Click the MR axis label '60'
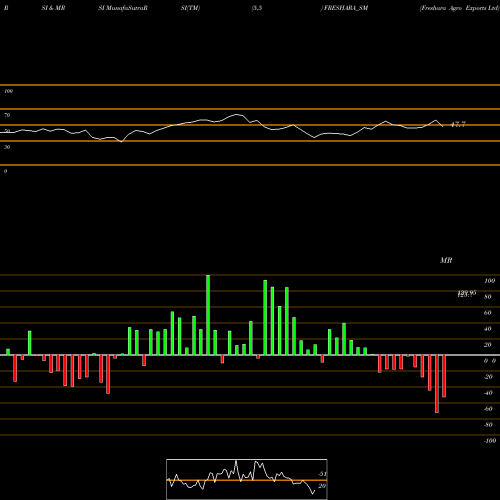The height and width of the screenshot is (500, 500). 488,313
